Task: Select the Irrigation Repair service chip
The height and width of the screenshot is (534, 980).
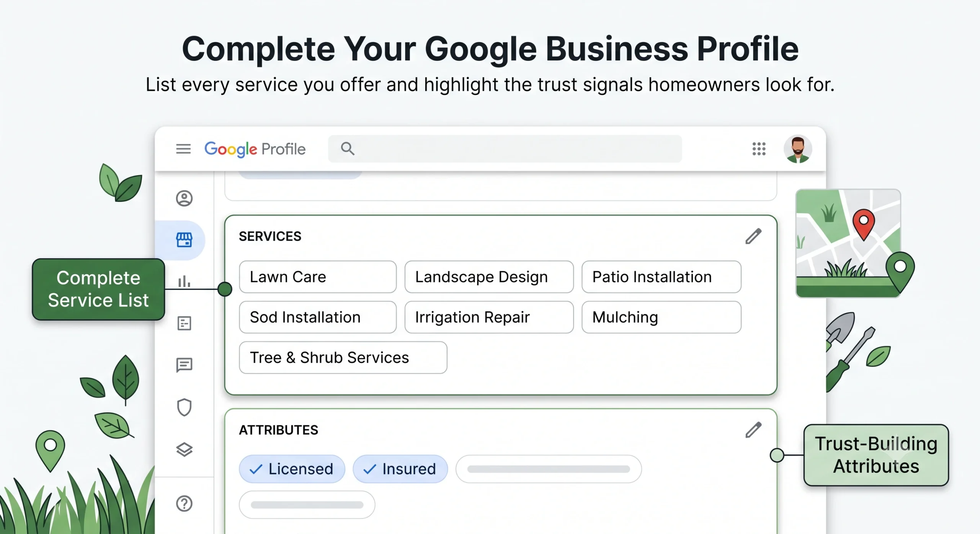Action: tap(489, 317)
